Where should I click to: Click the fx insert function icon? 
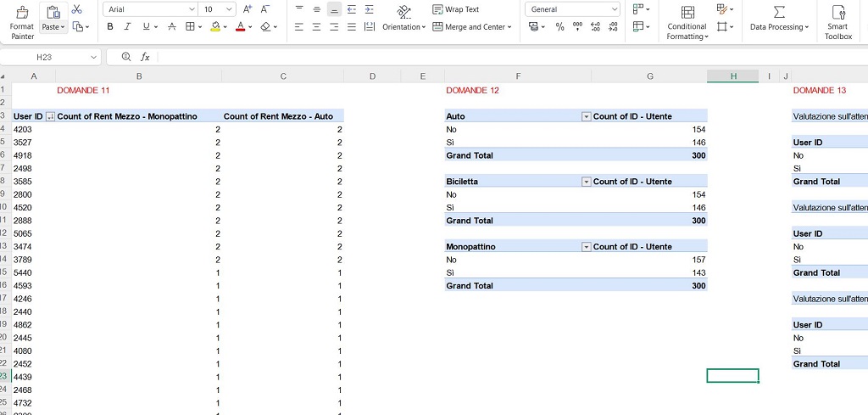[145, 57]
